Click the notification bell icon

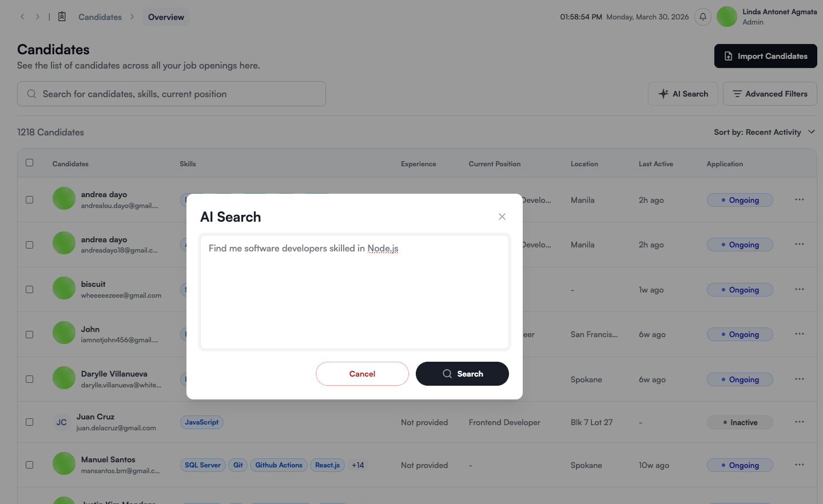click(703, 17)
